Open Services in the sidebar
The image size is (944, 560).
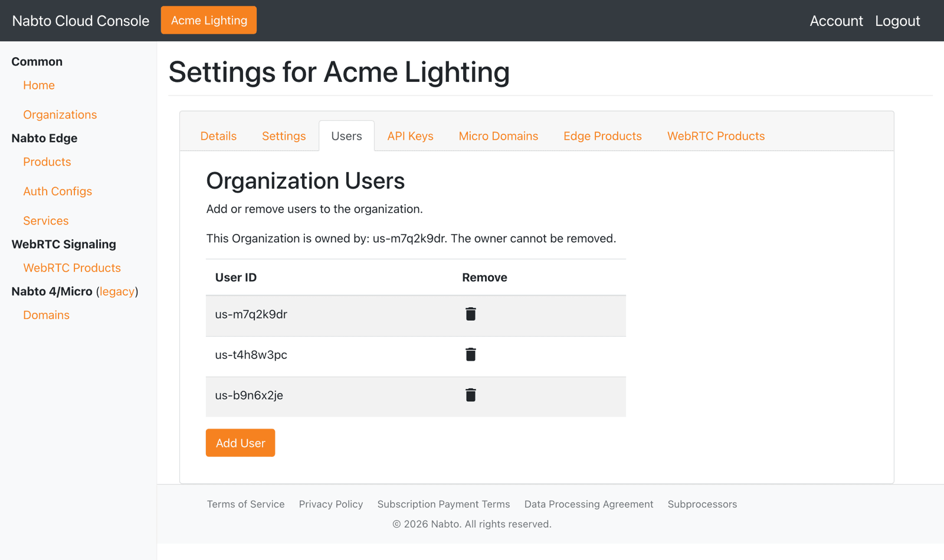point(46,221)
